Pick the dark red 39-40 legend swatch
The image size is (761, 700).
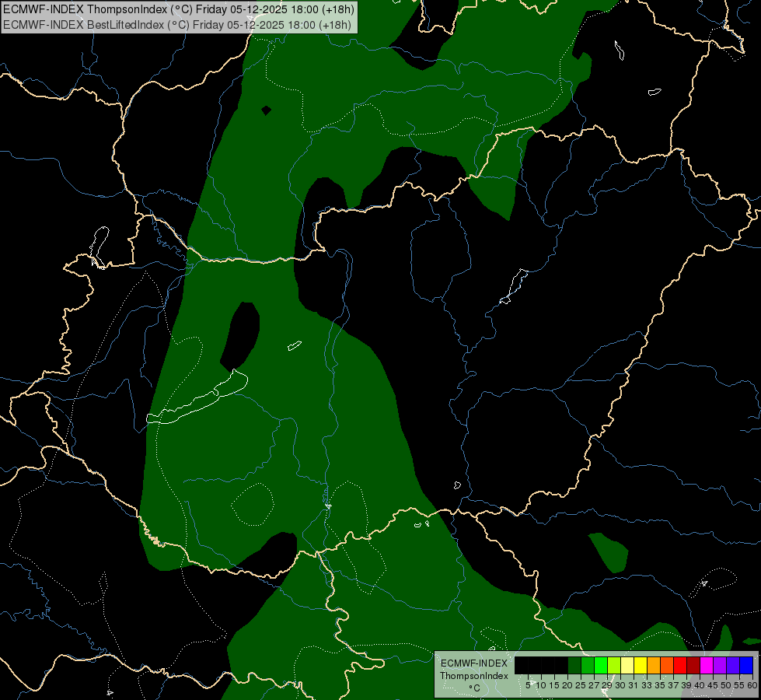(x=693, y=665)
